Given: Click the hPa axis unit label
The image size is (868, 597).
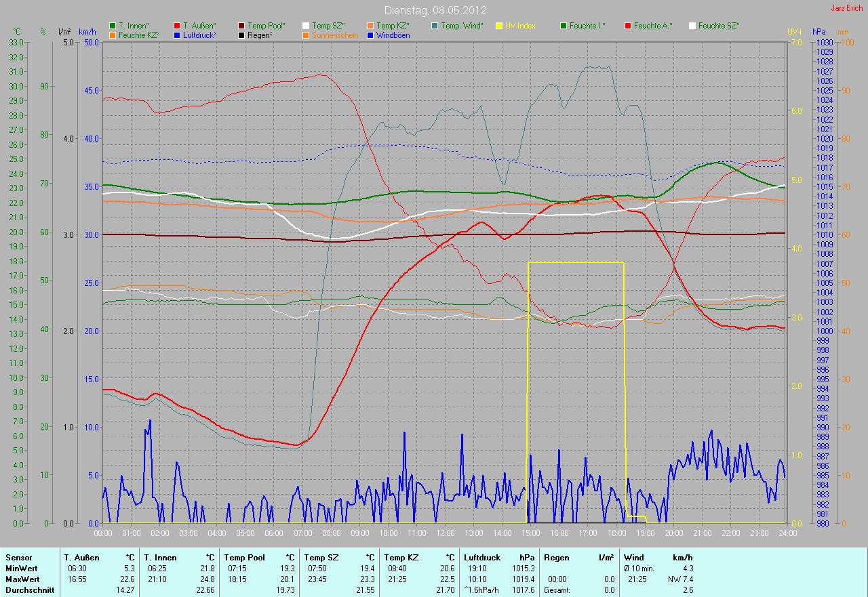Looking at the screenshot, I should point(820,32).
